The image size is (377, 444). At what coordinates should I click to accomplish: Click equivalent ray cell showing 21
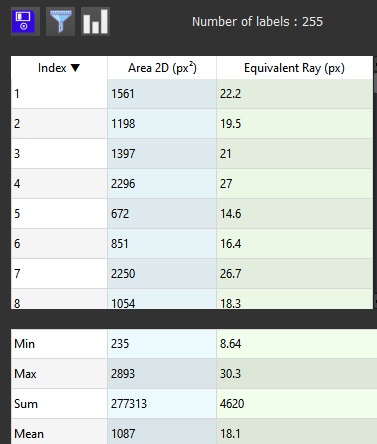pyautogui.click(x=295, y=154)
